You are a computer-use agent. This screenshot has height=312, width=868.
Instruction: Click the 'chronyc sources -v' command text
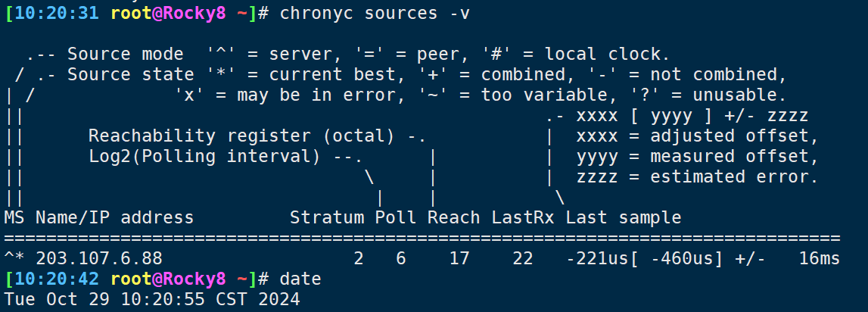(375, 14)
